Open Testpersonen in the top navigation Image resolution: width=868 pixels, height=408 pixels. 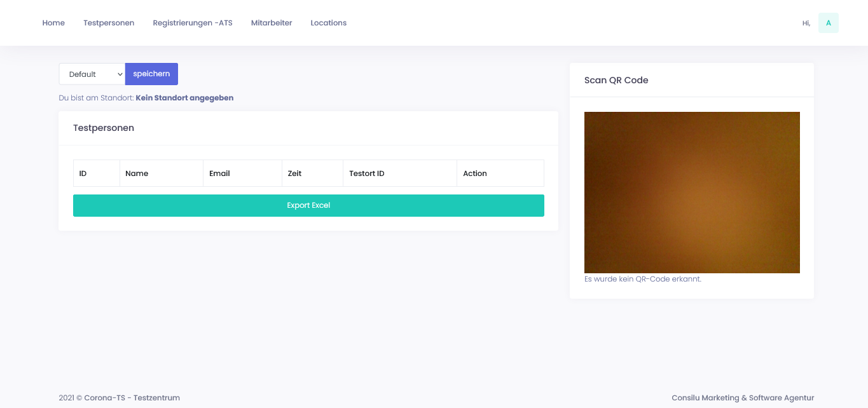(109, 23)
